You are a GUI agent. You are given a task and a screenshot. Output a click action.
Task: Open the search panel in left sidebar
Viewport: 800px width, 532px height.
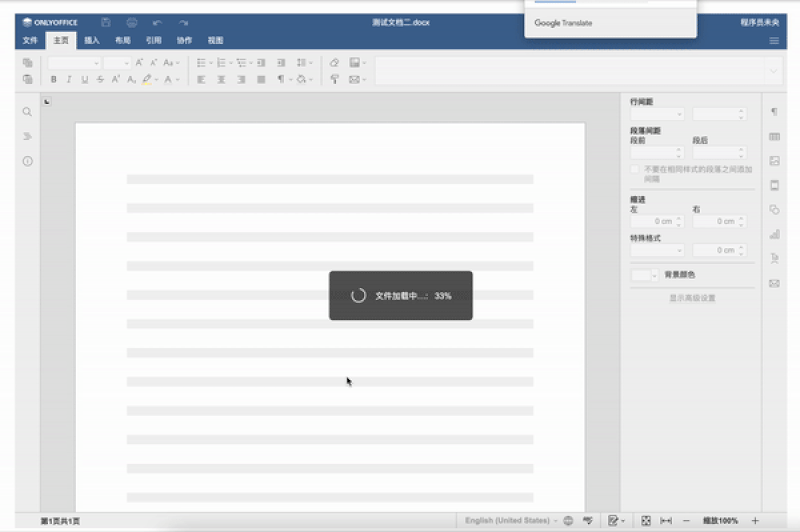point(28,112)
